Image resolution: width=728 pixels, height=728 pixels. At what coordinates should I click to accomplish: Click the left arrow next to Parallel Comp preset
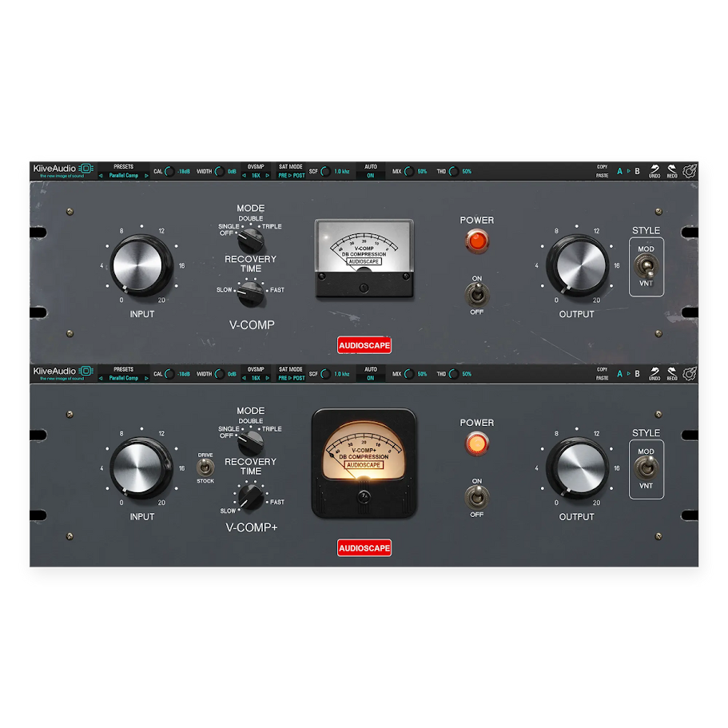pos(102,175)
